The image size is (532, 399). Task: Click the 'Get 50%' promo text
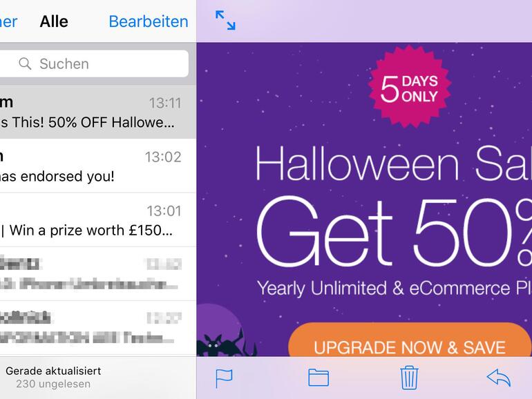(x=394, y=232)
